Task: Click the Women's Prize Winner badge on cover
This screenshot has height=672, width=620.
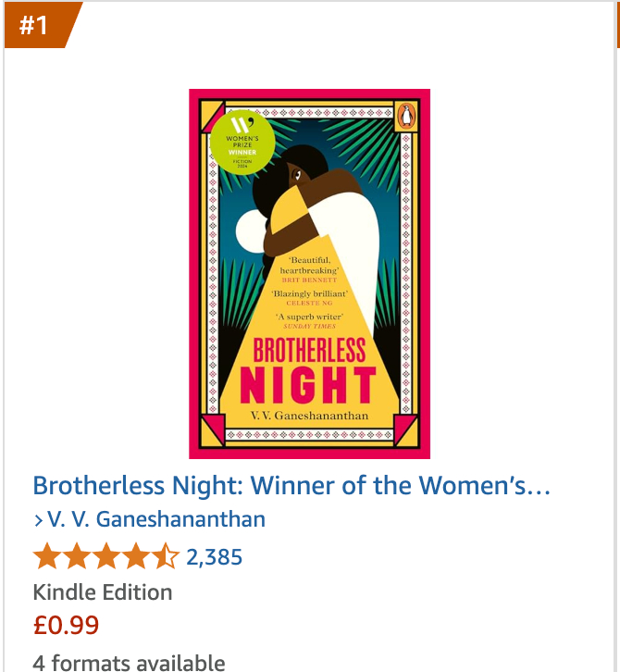Action: point(241,143)
